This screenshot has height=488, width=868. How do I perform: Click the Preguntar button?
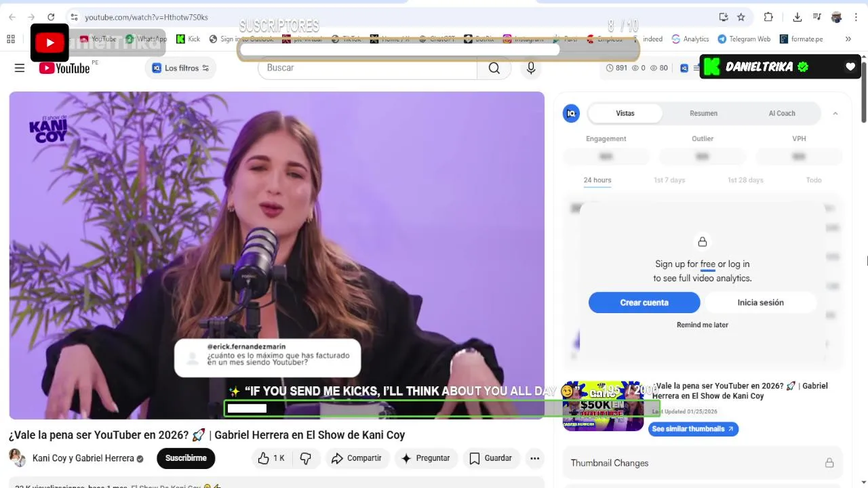tap(425, 458)
